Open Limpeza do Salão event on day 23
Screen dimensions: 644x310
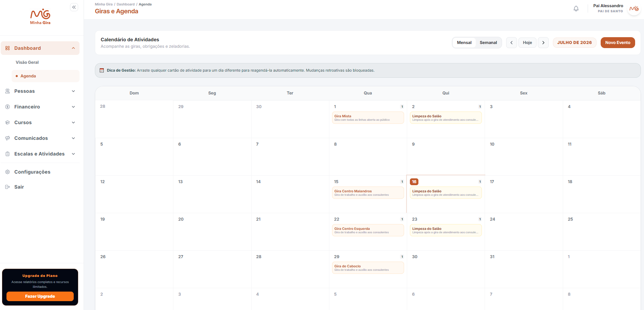(446, 230)
